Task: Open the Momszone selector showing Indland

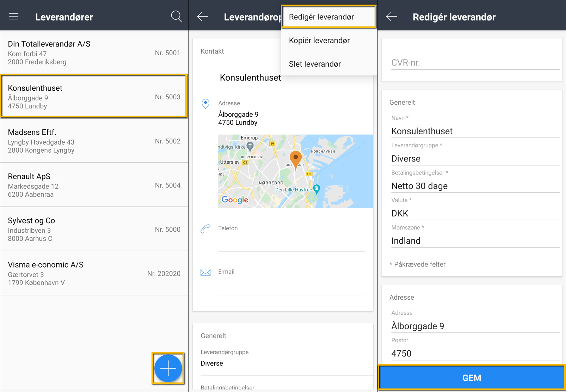Action: click(x=475, y=241)
